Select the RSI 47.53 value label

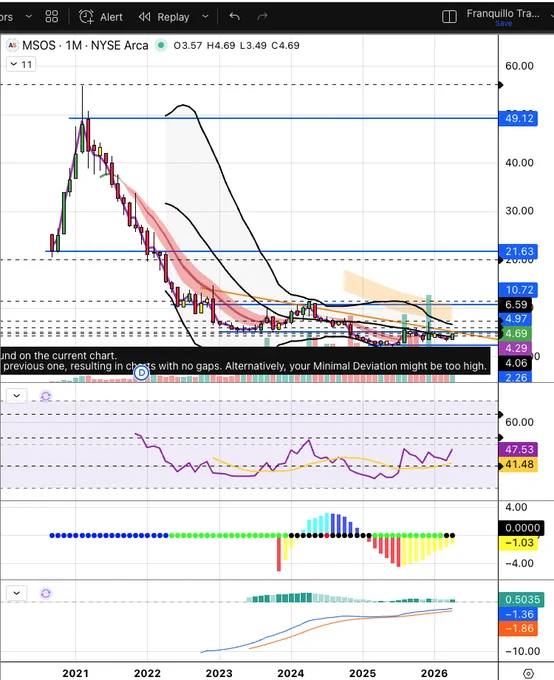pyautogui.click(x=518, y=449)
